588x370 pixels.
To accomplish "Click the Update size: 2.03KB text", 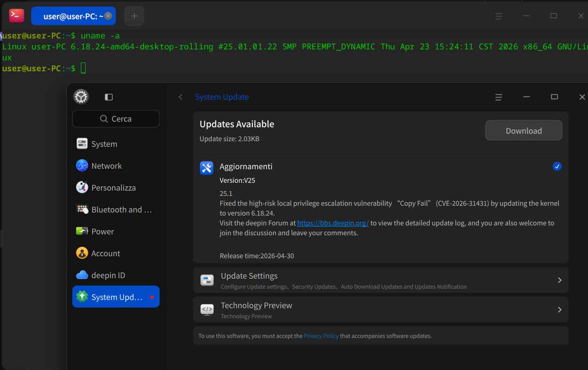I will tap(230, 139).
